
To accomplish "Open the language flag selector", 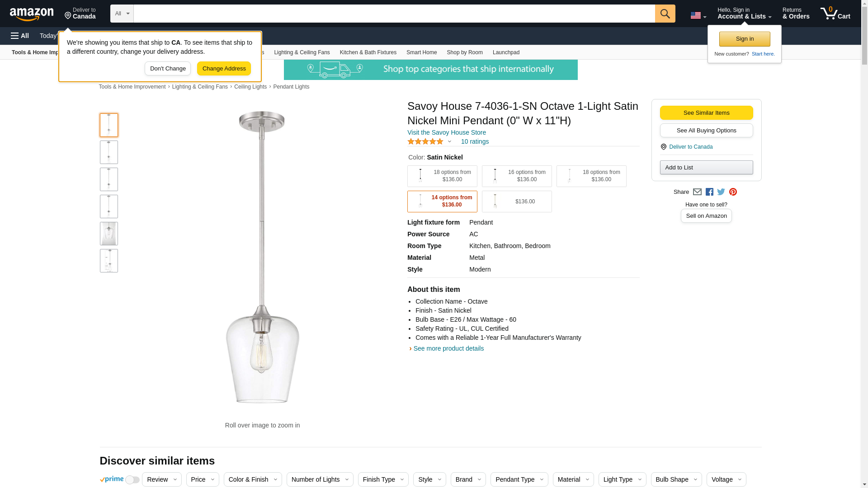I will 698,15.
